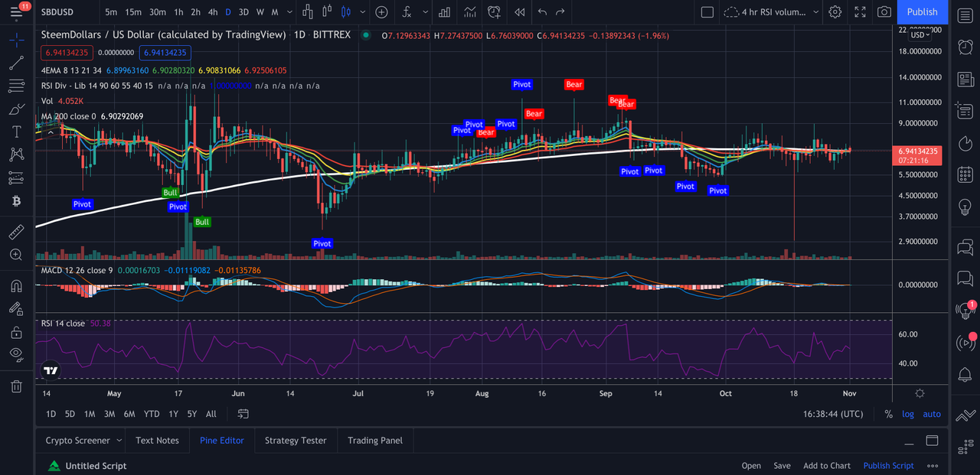Open the Bitcoin icons tool

click(x=16, y=200)
